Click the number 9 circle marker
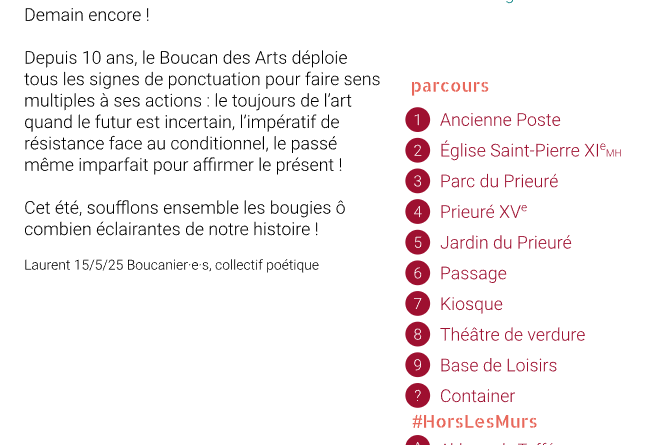The width and height of the screenshot is (645, 445). point(417,366)
